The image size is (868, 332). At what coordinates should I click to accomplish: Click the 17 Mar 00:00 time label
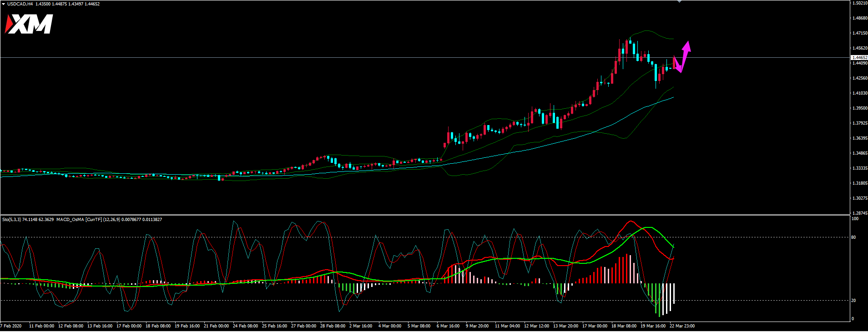point(595,326)
